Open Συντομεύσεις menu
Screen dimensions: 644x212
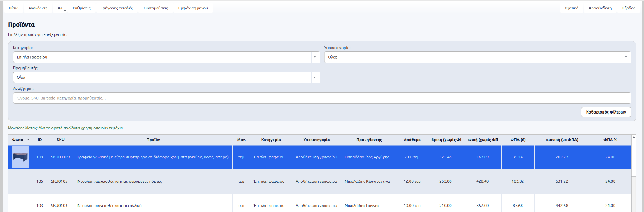(x=155, y=8)
